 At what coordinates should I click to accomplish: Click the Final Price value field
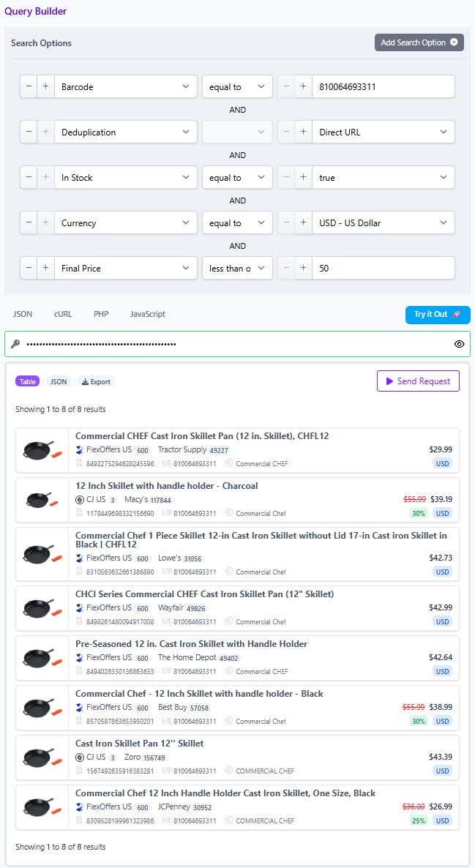point(383,268)
